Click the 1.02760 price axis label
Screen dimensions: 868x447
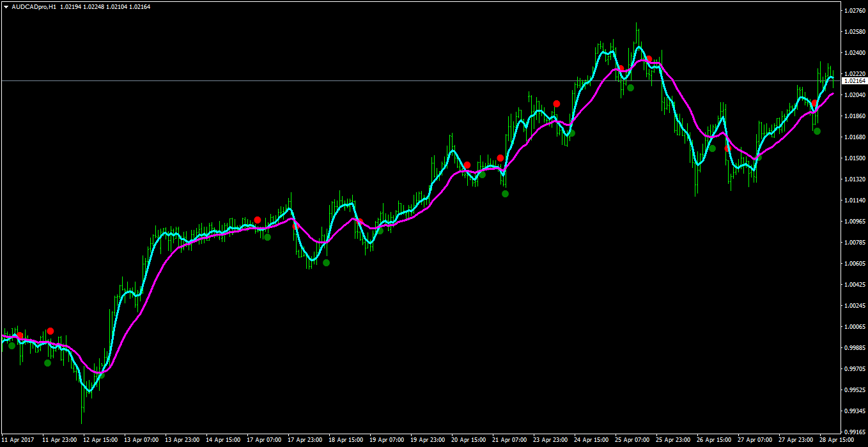click(x=855, y=11)
